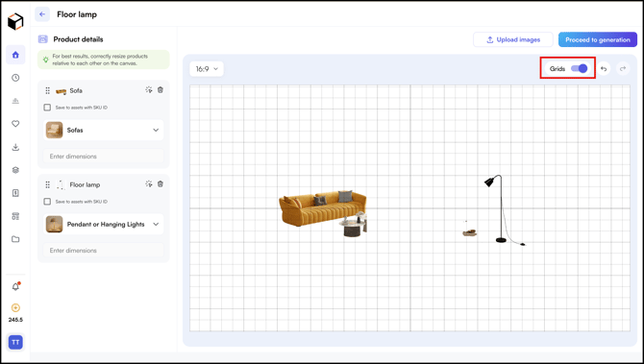This screenshot has width=644, height=364.
Task: Check Save to assets for Sofa
Action: point(47,108)
